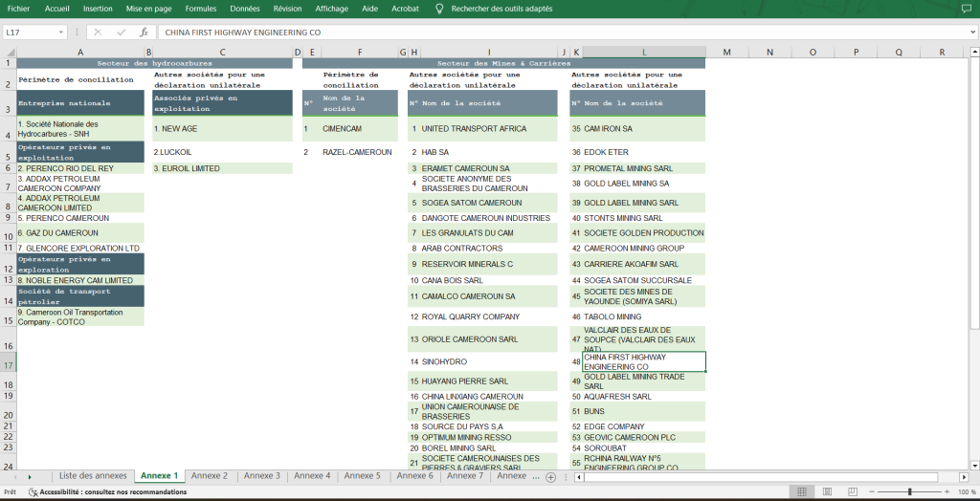Image resolution: width=980 pixels, height=501 pixels.
Task: Click cell GEOVIC CAMEROON PLC
Action: tap(644, 437)
